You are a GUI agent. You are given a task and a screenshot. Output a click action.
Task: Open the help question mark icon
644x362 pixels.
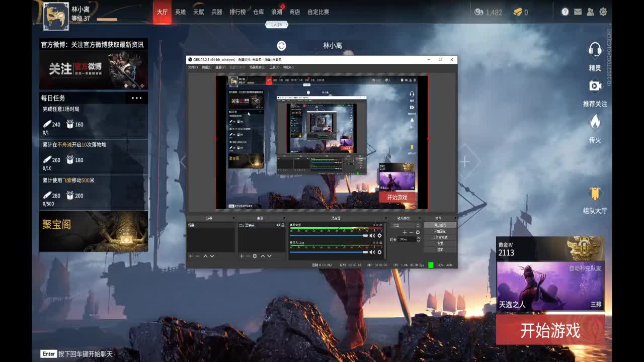click(565, 12)
